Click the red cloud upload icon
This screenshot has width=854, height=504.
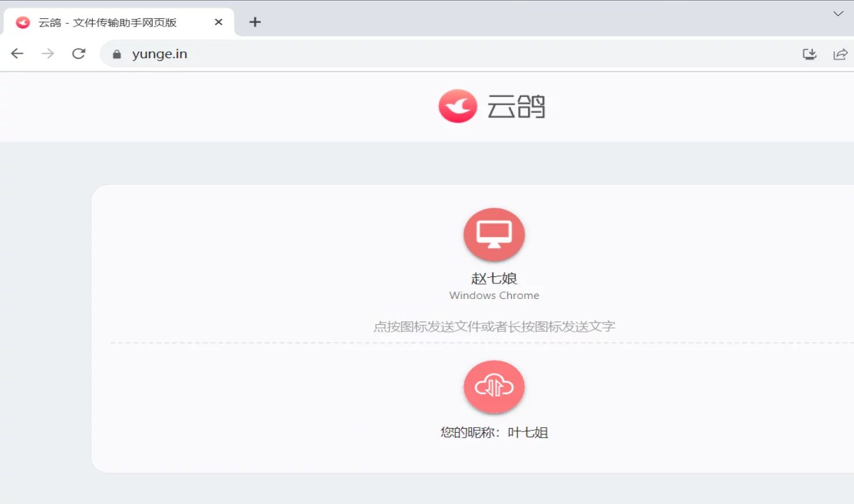point(494,386)
